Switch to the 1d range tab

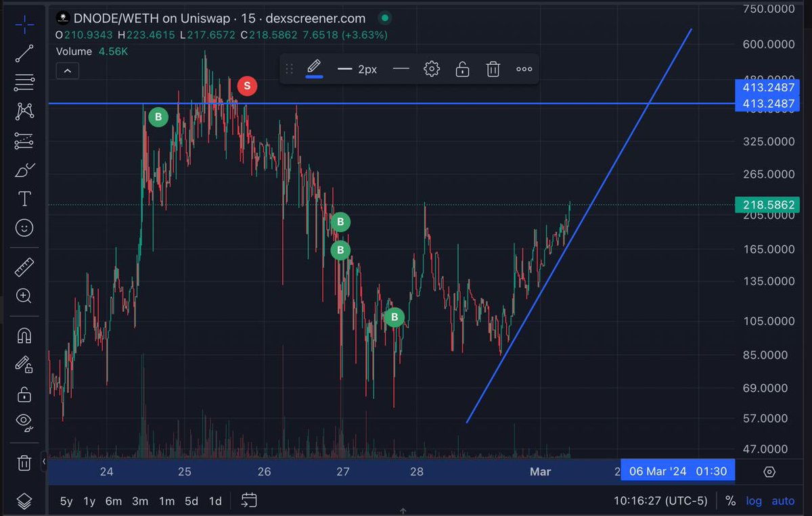point(215,501)
